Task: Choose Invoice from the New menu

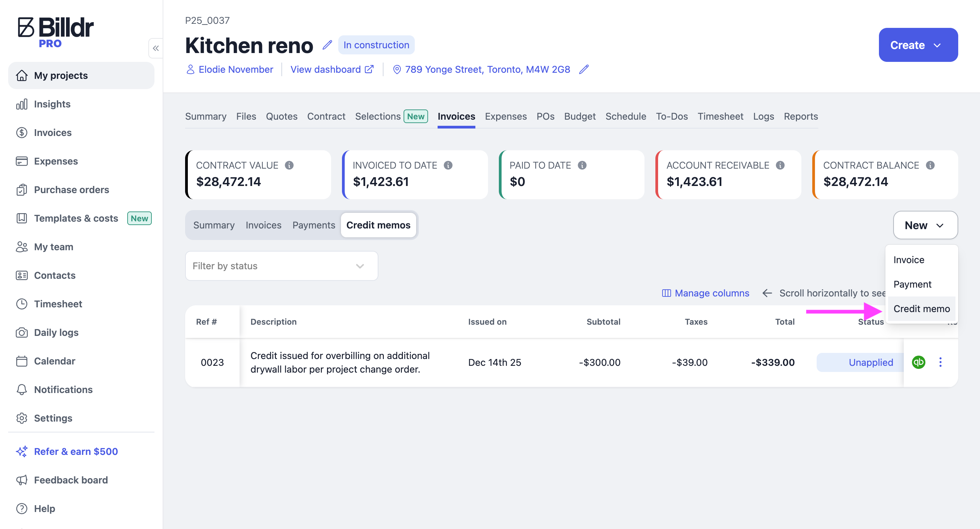Action: pos(921,259)
